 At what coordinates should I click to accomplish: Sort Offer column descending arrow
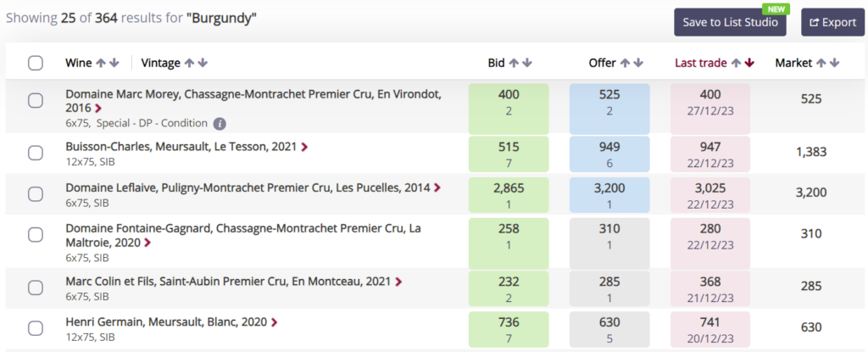(638, 64)
